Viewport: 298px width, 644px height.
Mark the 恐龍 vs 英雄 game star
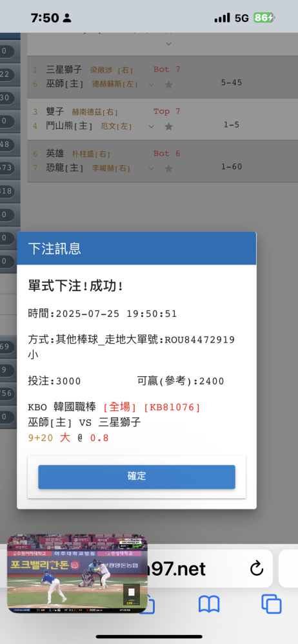point(168,168)
